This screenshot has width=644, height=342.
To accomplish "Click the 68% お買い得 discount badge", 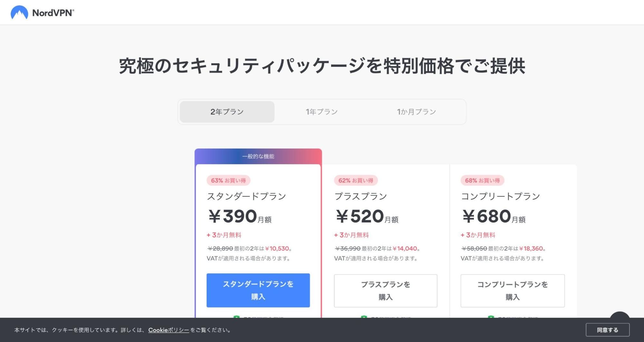I will [x=482, y=181].
